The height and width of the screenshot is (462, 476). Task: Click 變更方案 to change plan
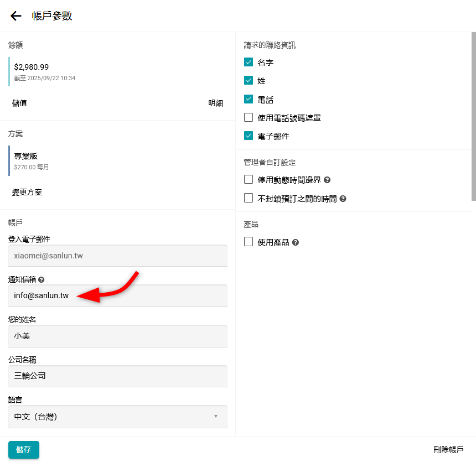coord(27,192)
